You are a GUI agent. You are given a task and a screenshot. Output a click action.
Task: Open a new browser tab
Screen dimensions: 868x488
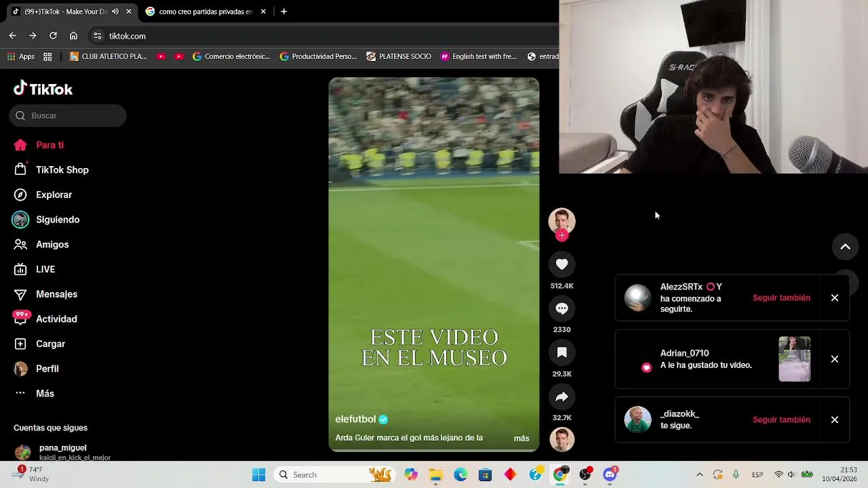point(283,12)
